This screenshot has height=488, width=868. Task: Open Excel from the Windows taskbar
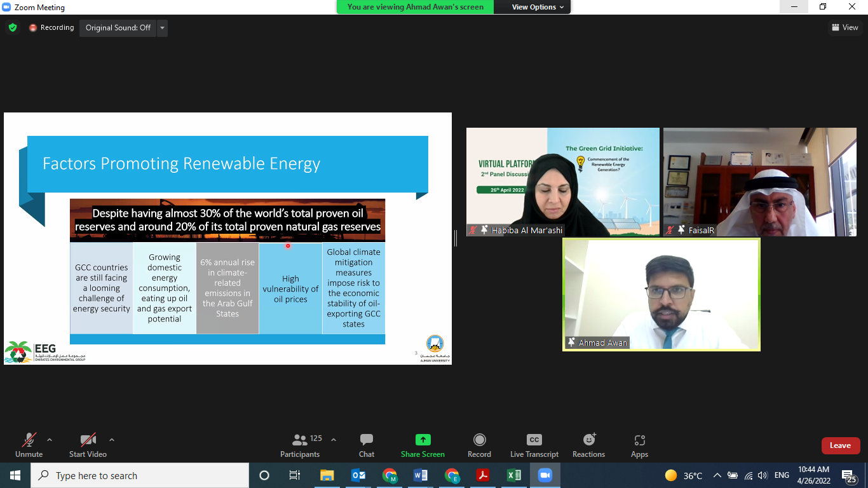[x=513, y=475]
